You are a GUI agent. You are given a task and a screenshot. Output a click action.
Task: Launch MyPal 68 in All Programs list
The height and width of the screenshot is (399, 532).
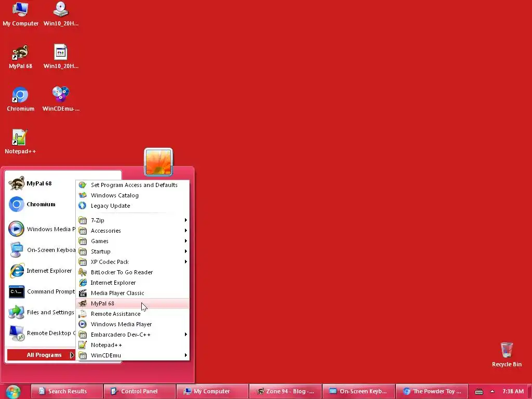[x=133, y=303]
